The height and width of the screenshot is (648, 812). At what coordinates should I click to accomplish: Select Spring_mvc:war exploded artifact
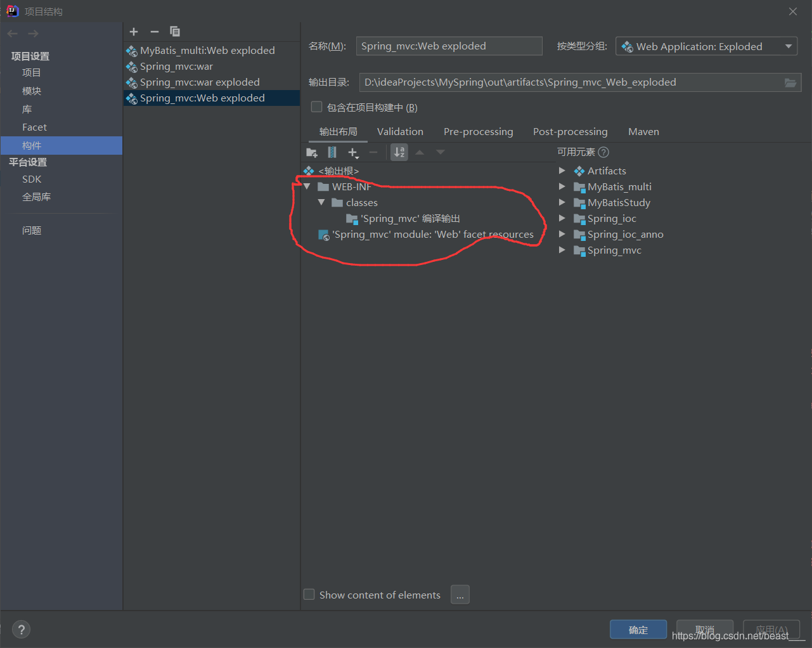(212, 82)
